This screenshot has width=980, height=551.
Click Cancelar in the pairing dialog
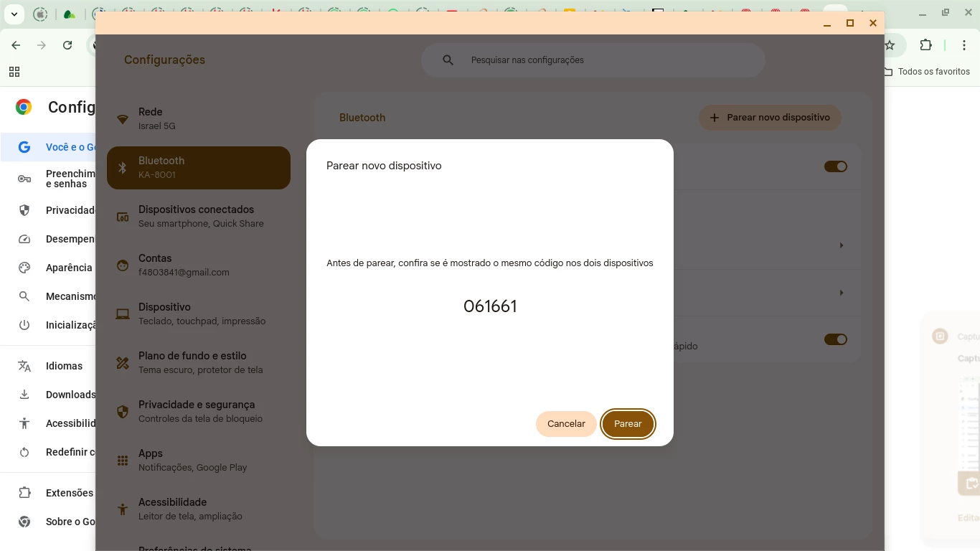[x=566, y=423]
